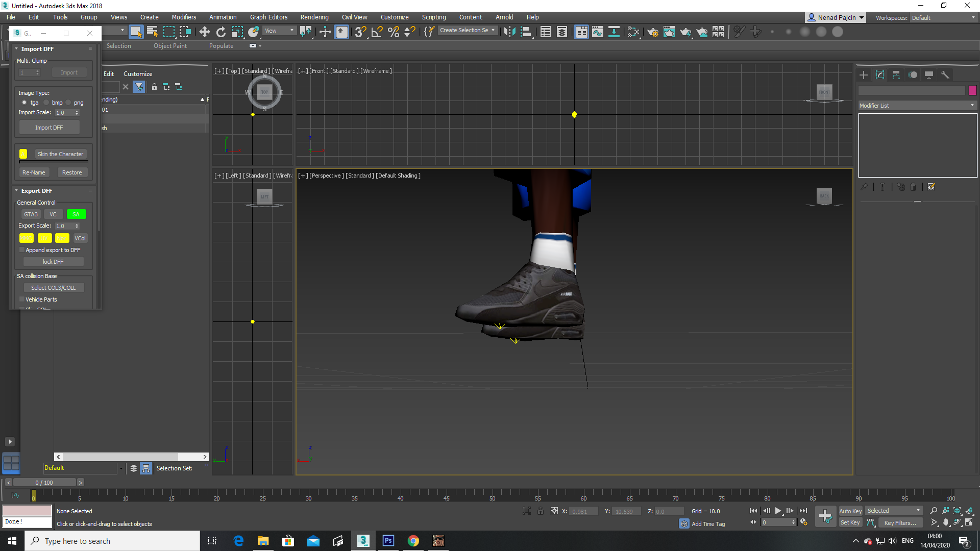Open the Edit Named Selection Sets icon
Screen dimensions: 980x551
point(429,32)
